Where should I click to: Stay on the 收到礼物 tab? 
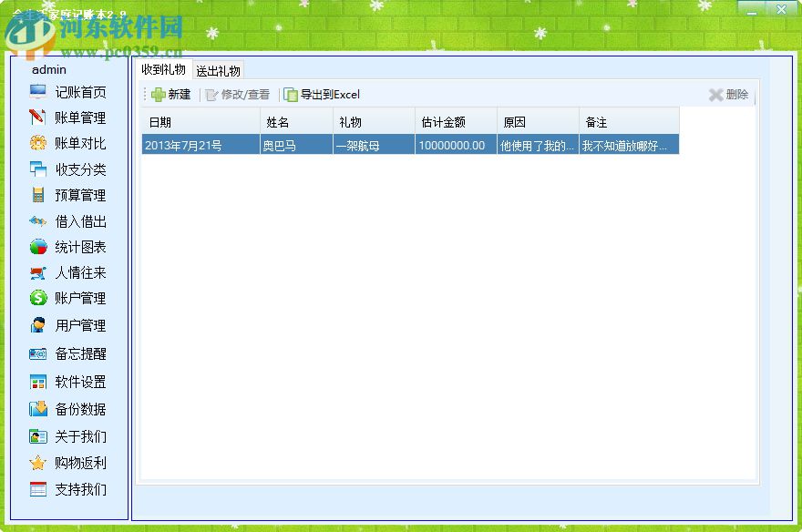(x=164, y=68)
